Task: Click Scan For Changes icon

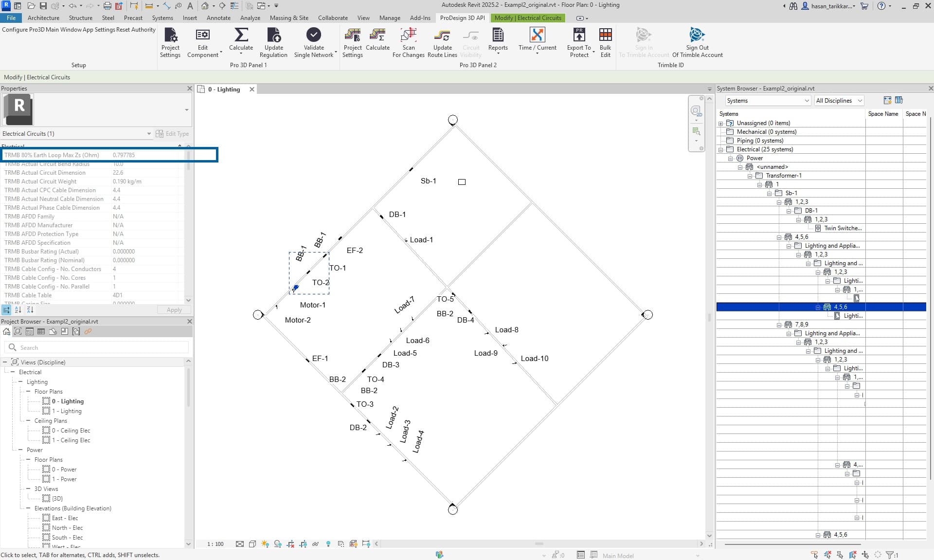Action: pos(408,35)
